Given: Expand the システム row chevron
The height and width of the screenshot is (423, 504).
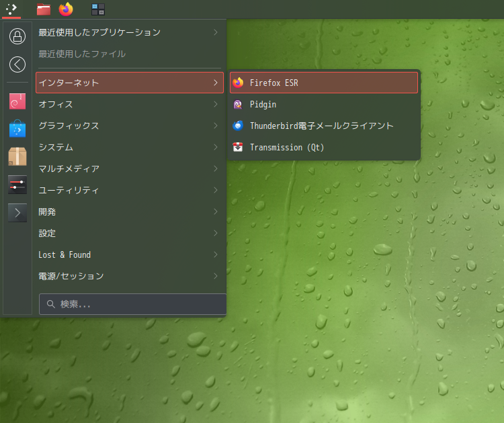Looking at the screenshot, I should point(216,147).
